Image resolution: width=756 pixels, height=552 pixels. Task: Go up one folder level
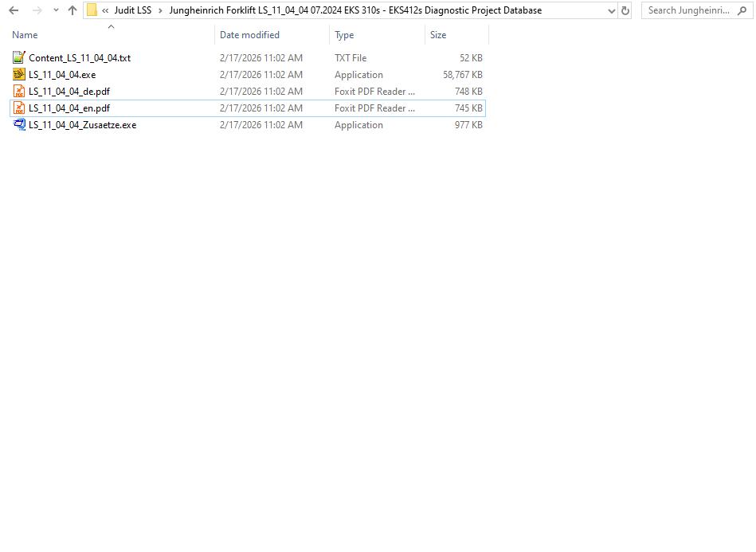point(71,10)
